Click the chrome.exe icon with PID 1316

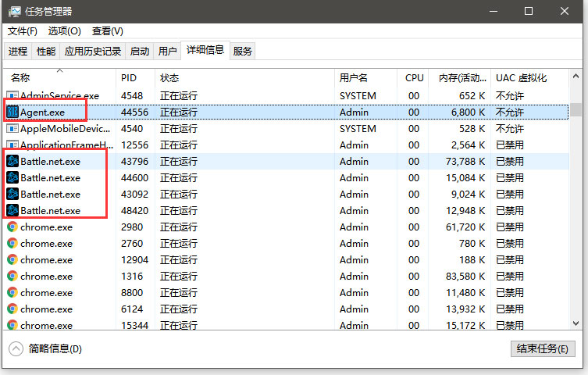click(x=12, y=277)
